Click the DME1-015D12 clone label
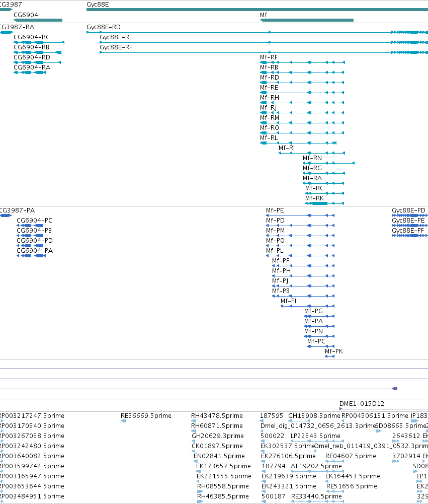The width and height of the screenshot is (428, 504). [362, 404]
